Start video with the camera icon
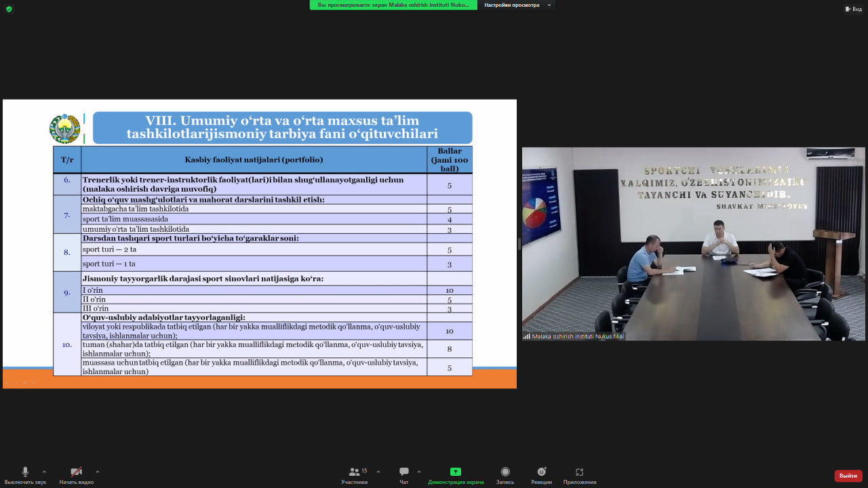868x488 pixels. pos(76,472)
